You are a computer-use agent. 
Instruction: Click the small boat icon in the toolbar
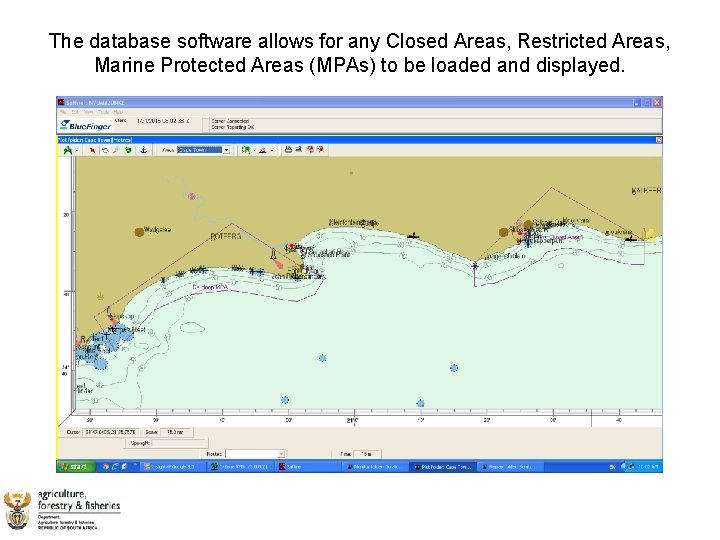[x=263, y=150]
